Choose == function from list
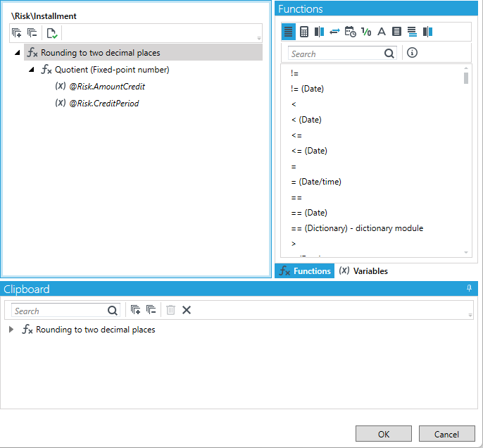Image resolution: width=483 pixels, height=448 pixels. point(296,197)
